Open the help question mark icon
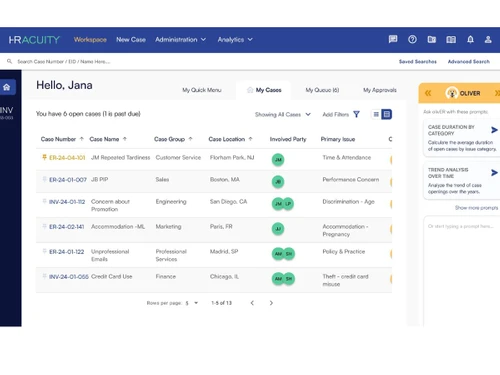 412,39
